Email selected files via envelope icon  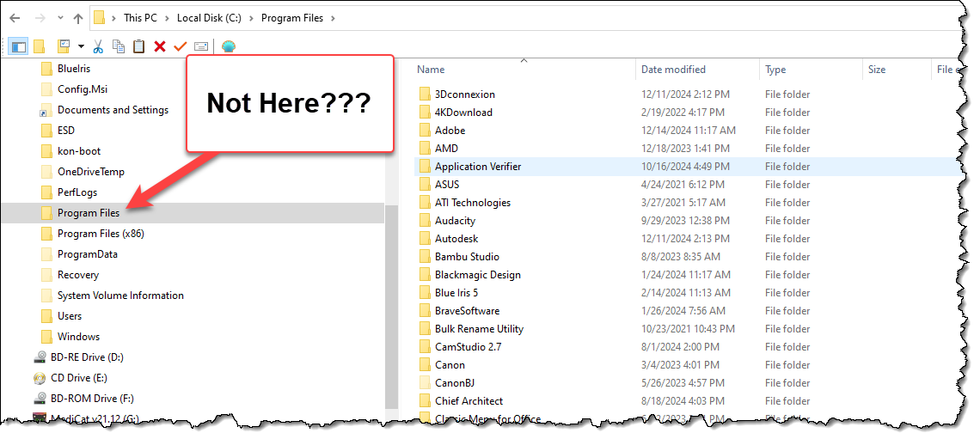click(200, 46)
